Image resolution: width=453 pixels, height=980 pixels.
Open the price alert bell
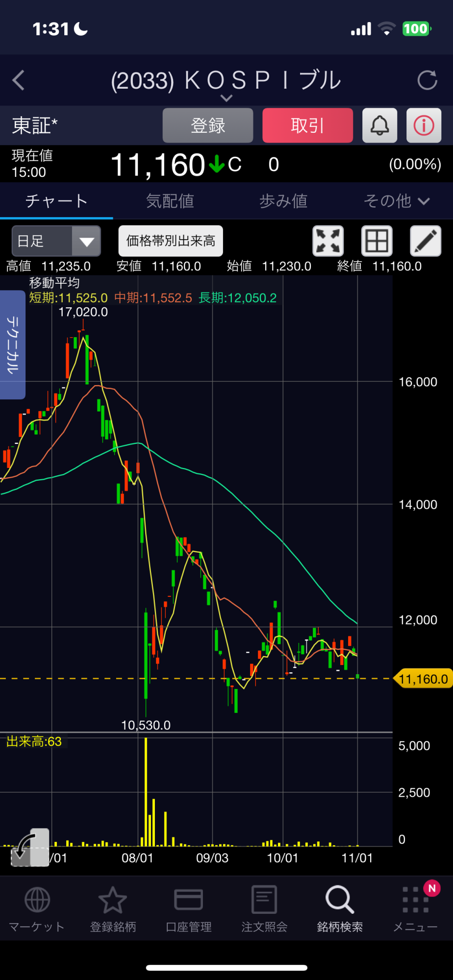coord(379,126)
